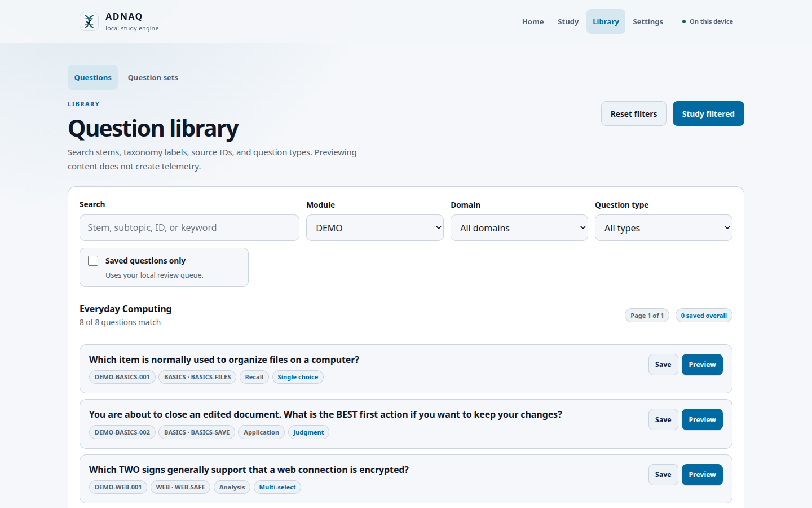
Task: Focus the Search stem or keyword field
Action: tap(189, 227)
